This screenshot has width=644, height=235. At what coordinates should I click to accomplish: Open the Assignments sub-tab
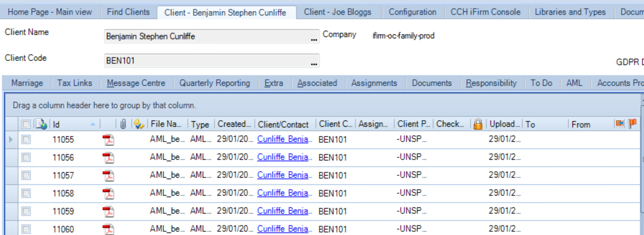pyautogui.click(x=374, y=83)
